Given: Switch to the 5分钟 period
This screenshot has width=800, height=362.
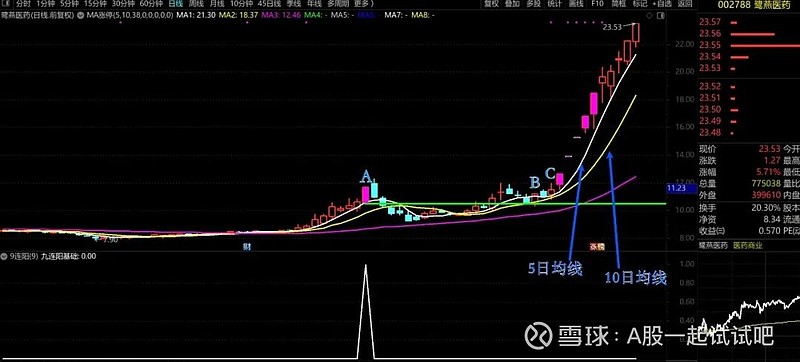Looking at the screenshot, I should [x=70, y=4].
